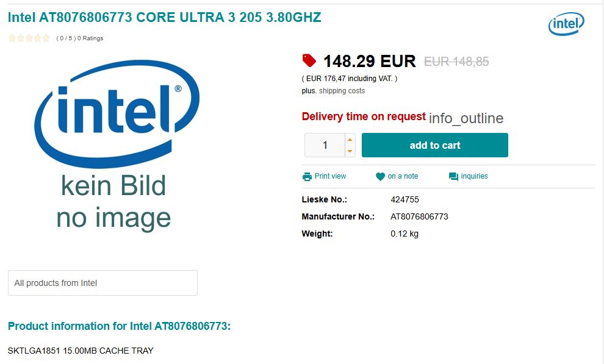
Task: Click the 'on a note' text link
Action: 403,176
